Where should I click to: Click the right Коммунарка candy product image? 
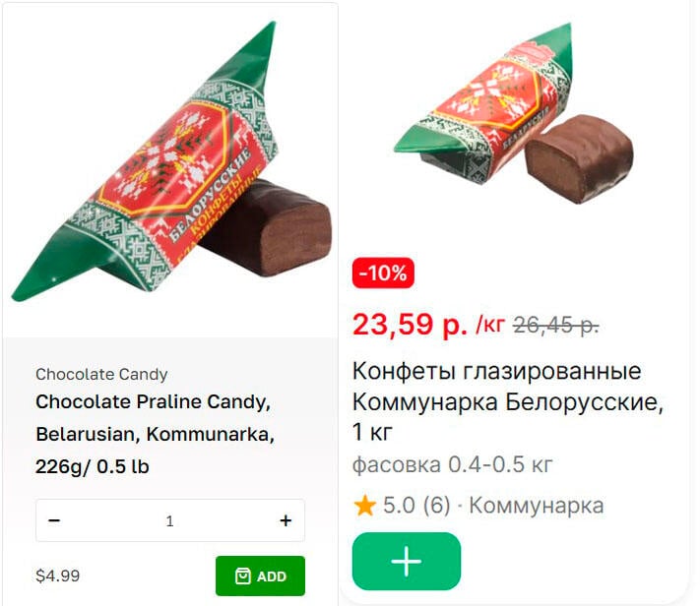(513, 113)
